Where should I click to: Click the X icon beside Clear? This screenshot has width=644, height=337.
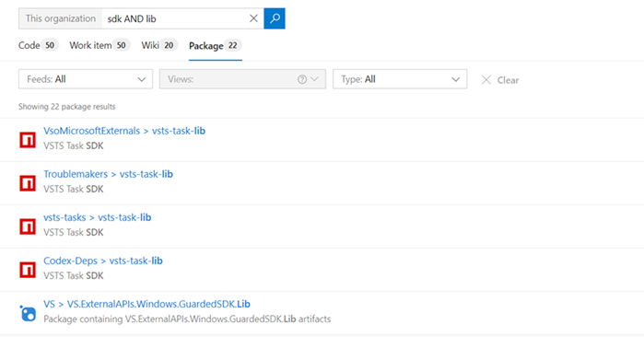[x=486, y=79]
